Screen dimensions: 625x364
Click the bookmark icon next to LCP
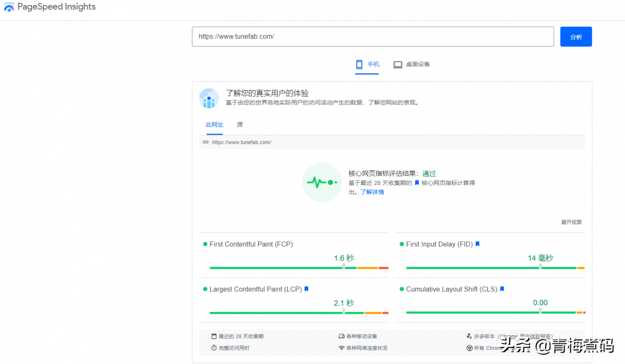pos(307,289)
